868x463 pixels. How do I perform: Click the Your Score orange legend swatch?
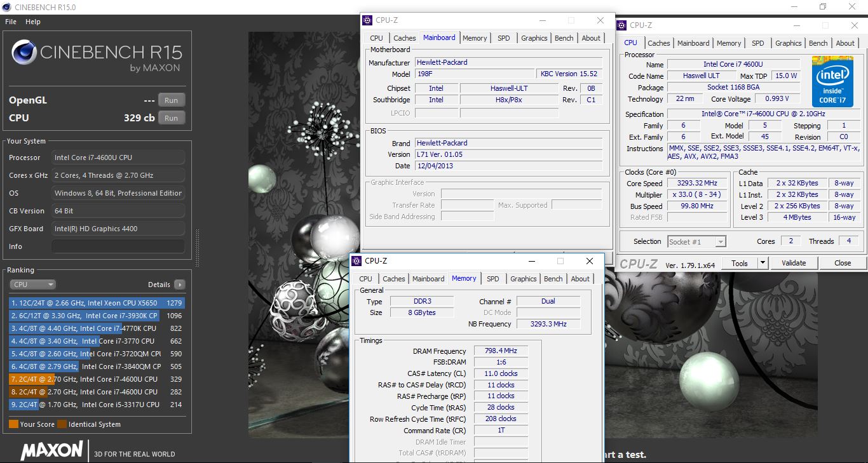(x=13, y=424)
